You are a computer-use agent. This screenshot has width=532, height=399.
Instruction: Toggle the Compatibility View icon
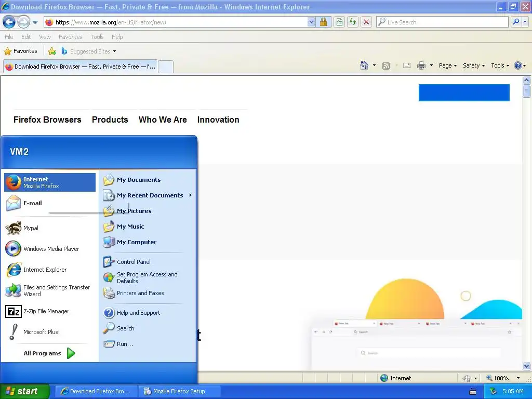coord(339,22)
